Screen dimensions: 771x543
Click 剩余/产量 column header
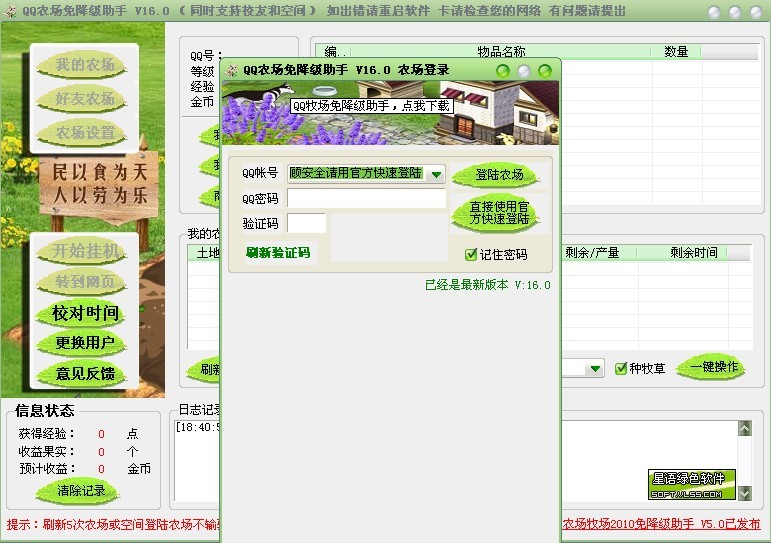pos(592,253)
